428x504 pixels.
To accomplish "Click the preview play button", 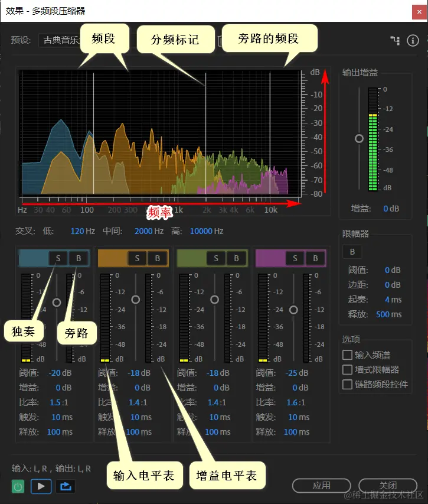I will pyautogui.click(x=41, y=486).
